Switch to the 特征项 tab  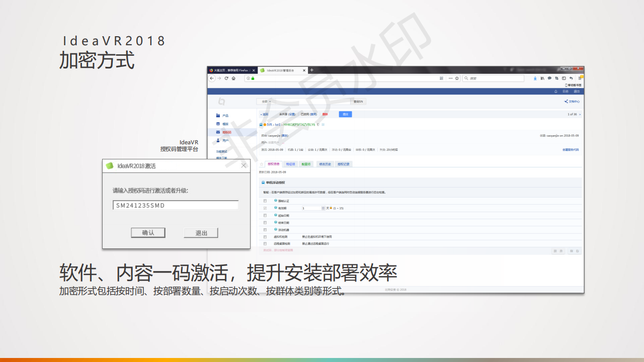point(290,164)
